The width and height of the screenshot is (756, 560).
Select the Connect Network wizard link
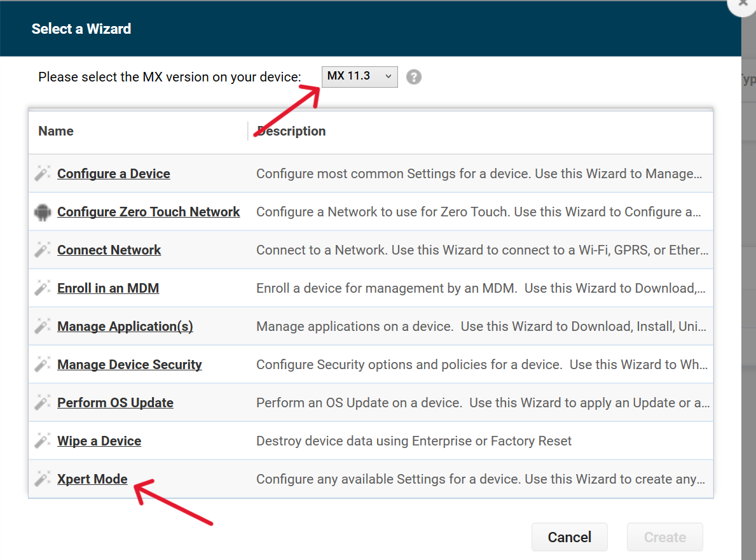coord(109,250)
